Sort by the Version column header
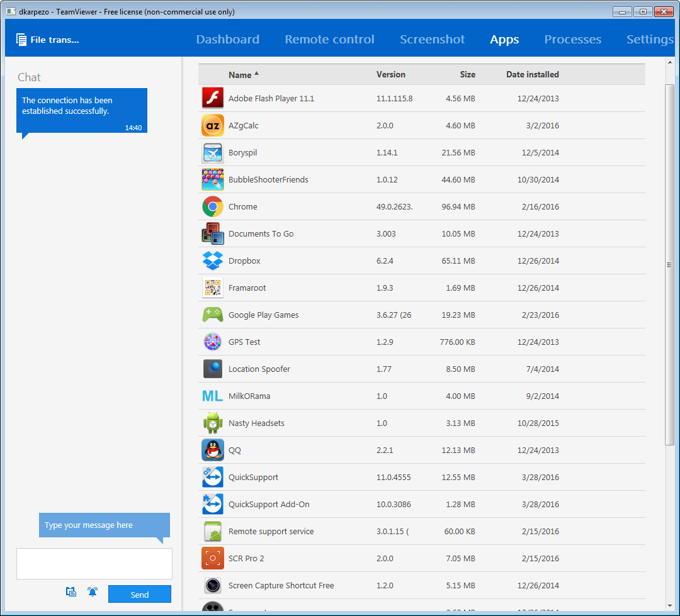Viewport: 680px width, 616px height. [391, 74]
